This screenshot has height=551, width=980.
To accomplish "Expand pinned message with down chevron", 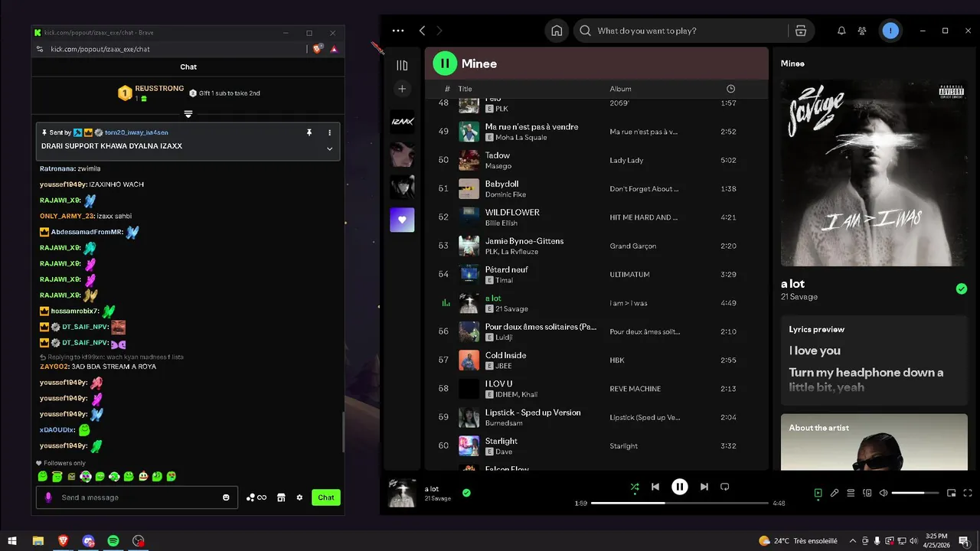I will coord(330,149).
